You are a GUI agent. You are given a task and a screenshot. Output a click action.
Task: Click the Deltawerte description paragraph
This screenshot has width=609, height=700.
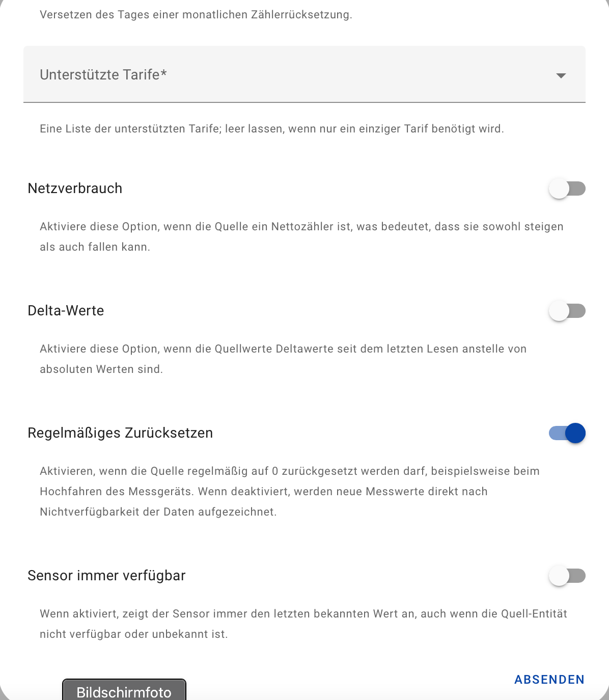pyautogui.click(x=283, y=359)
